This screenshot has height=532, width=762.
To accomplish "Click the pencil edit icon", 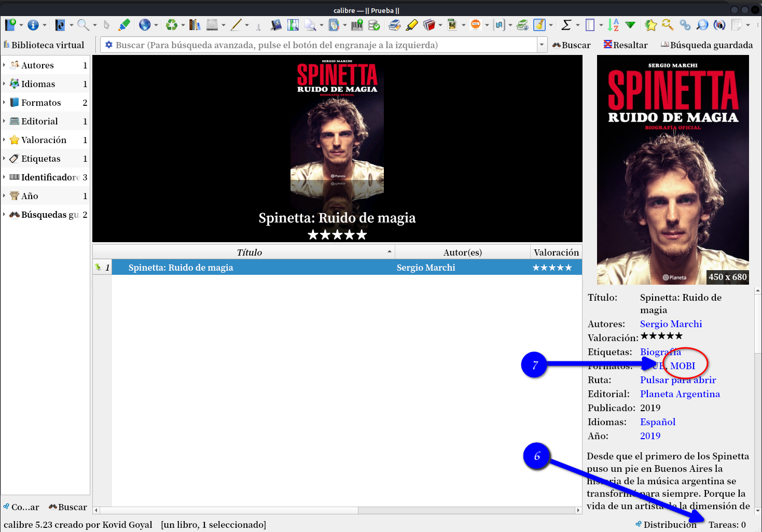I will [236, 24].
